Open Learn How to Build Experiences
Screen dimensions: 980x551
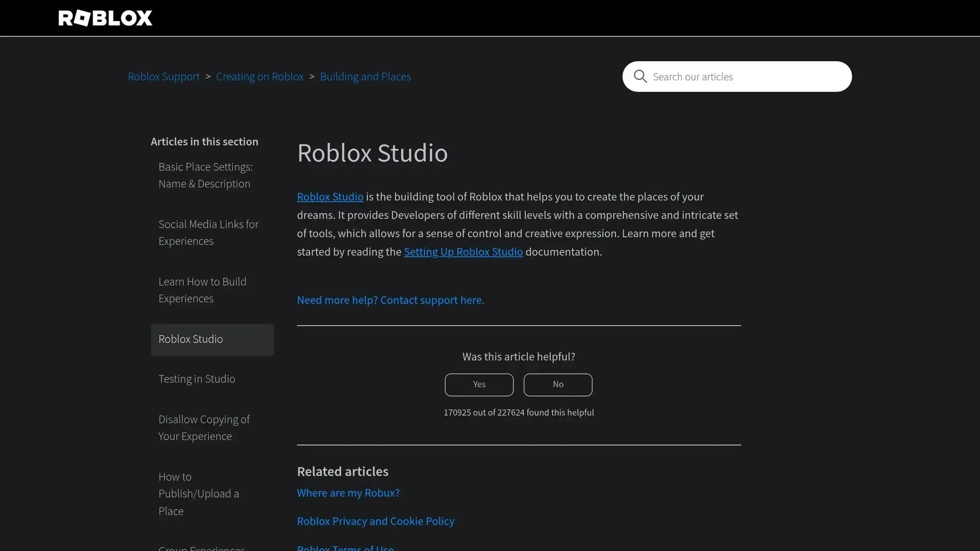click(202, 290)
